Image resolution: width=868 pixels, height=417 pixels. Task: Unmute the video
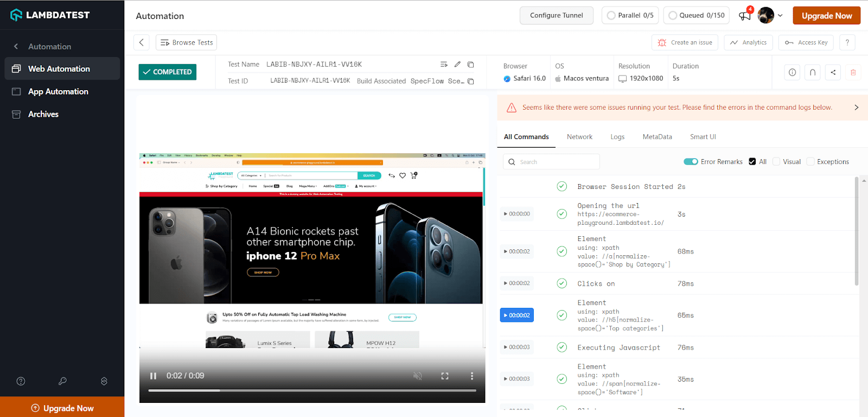[x=418, y=376]
